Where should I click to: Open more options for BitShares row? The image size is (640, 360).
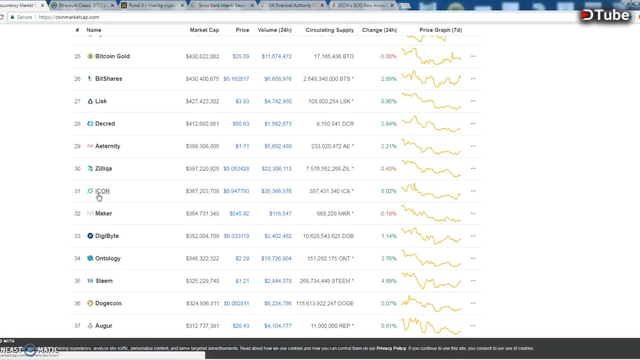473,79
